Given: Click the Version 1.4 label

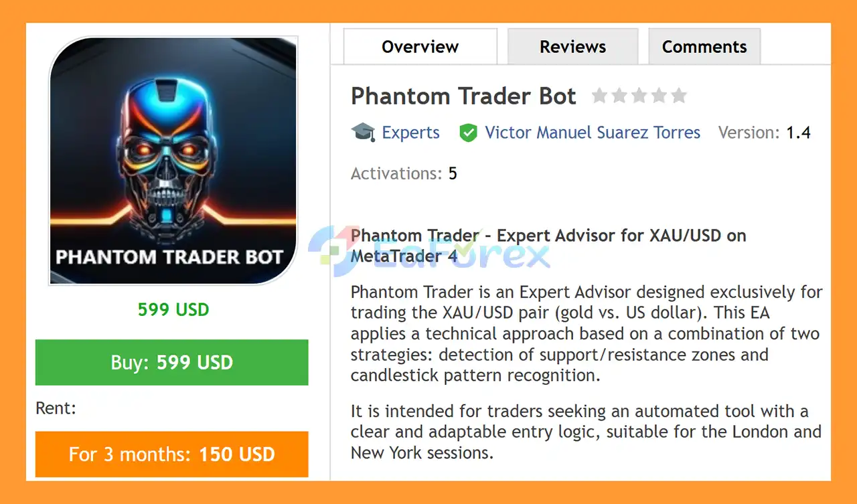Looking at the screenshot, I should (x=764, y=133).
